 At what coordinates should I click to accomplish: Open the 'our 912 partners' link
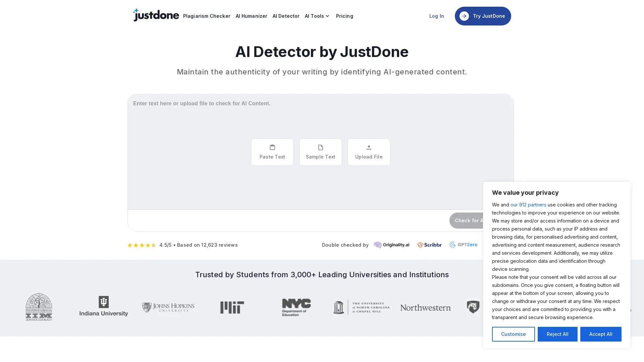pyautogui.click(x=528, y=205)
